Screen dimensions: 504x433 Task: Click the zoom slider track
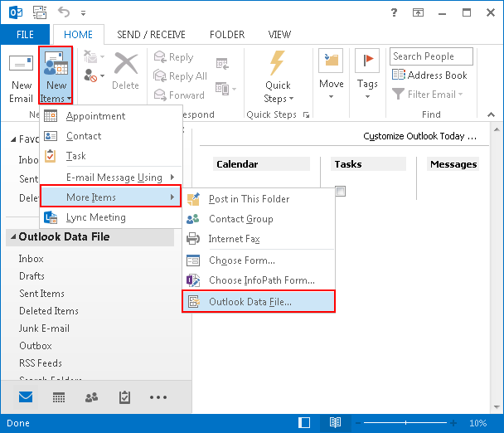[x=405, y=423]
